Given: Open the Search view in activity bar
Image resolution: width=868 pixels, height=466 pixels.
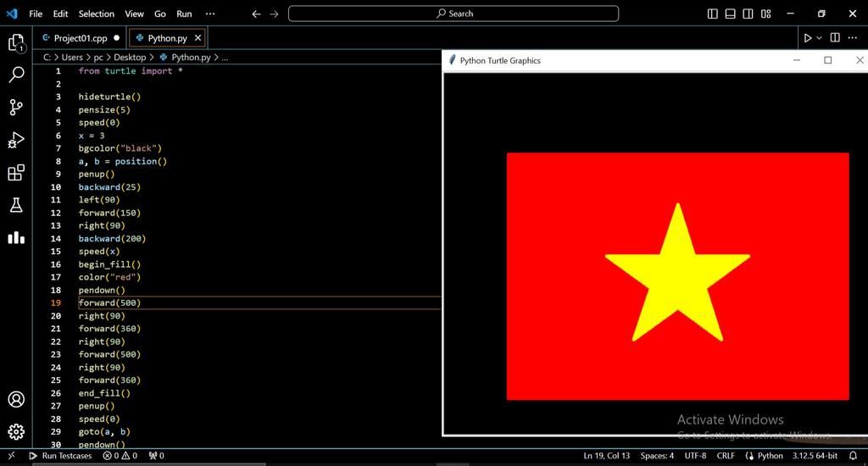Looking at the screenshot, I should pos(16,75).
